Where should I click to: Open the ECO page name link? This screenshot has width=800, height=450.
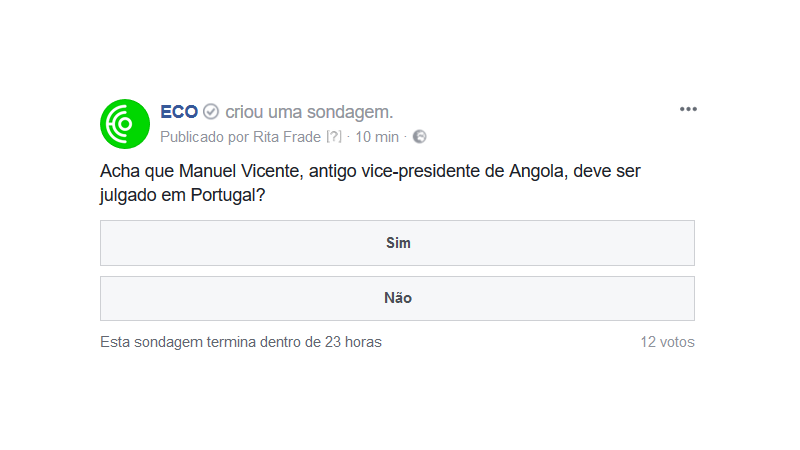(179, 111)
